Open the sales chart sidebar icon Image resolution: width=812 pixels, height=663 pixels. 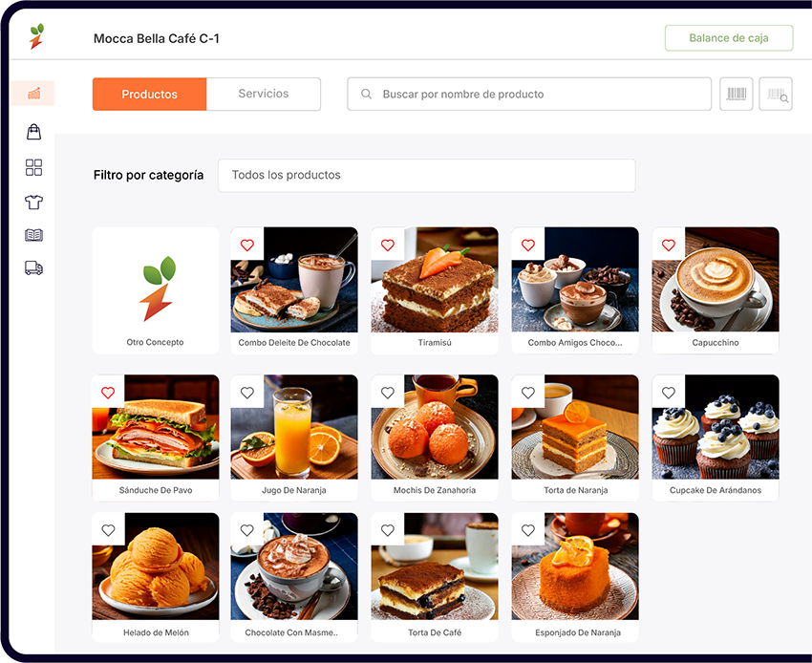[33, 94]
